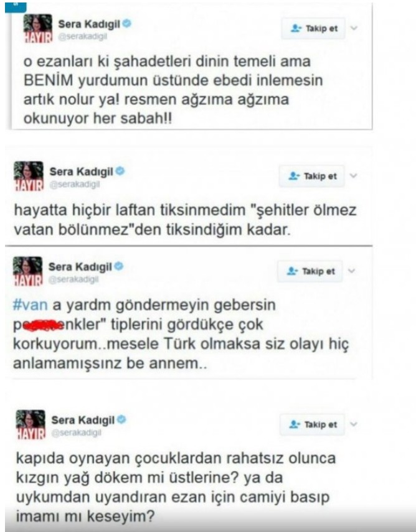Click Takip et button on the ezanları tweet
Screen dimensions: 416x532
(x=313, y=29)
